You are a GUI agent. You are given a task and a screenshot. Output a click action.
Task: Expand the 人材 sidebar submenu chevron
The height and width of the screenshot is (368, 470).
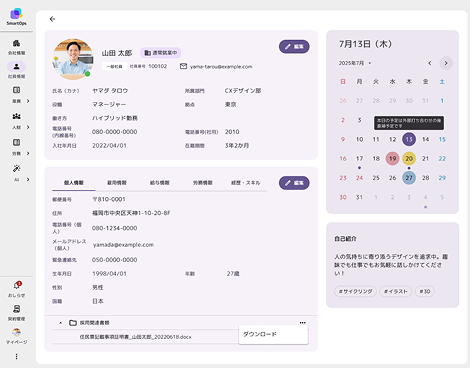[28, 127]
